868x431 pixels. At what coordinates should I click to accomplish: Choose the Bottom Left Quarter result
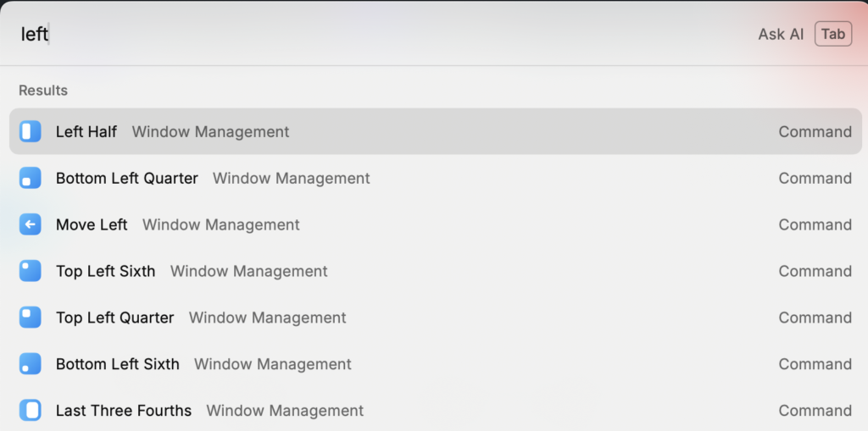point(127,178)
